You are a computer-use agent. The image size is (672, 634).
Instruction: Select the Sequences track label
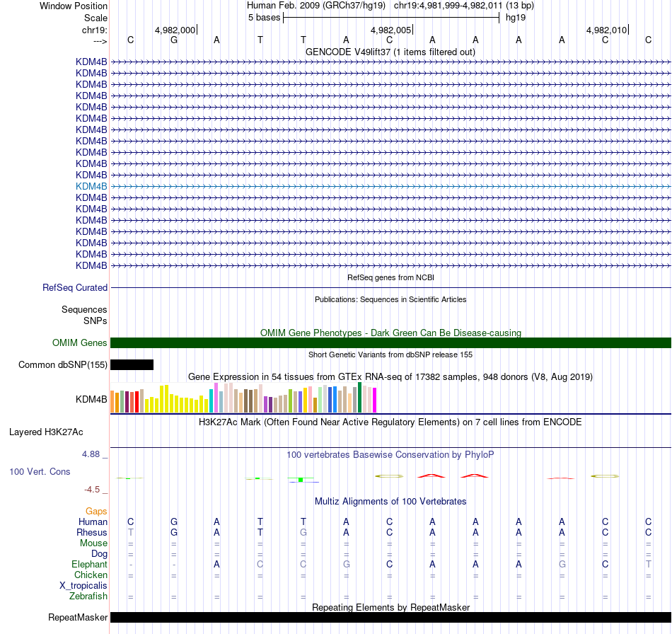(x=84, y=309)
